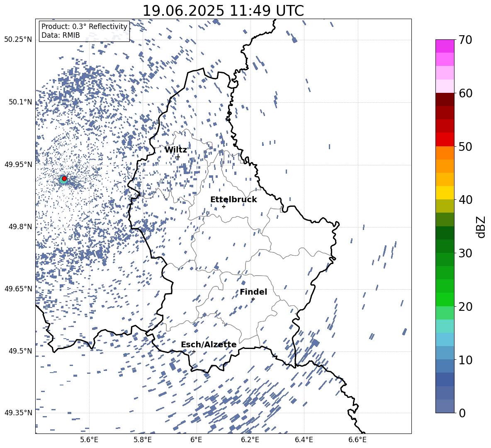Screen dimensions: 491x448
Task: Click the dark green colorbar segment
Action: click(x=445, y=233)
